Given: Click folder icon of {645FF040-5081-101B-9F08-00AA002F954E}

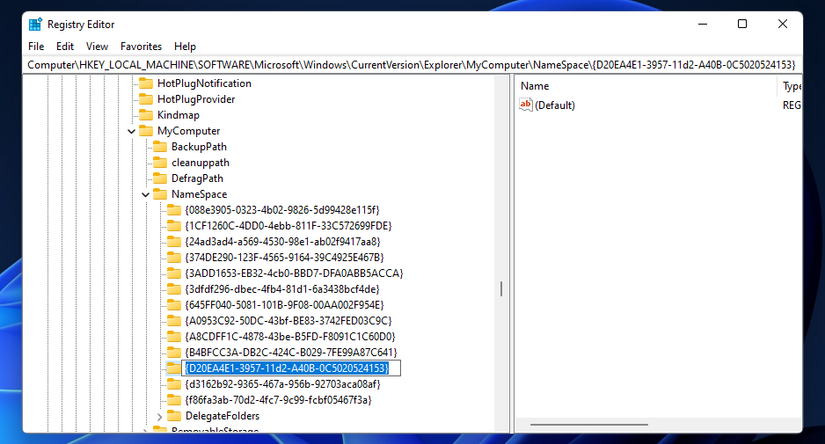Looking at the screenshot, I should click(174, 305).
